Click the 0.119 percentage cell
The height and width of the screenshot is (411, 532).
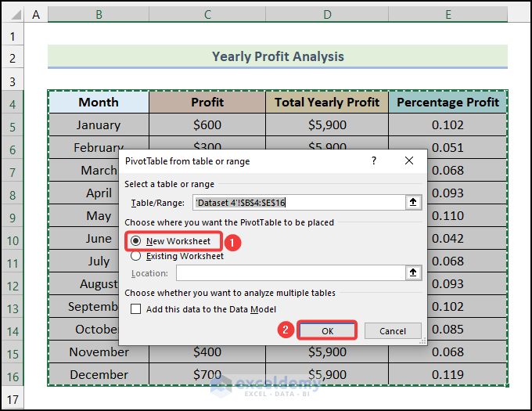448,375
